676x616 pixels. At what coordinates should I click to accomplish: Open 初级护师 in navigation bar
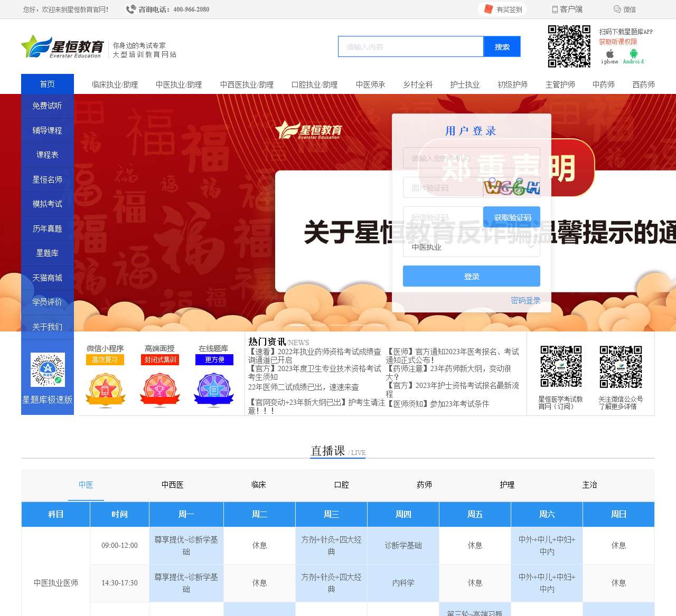[512, 84]
